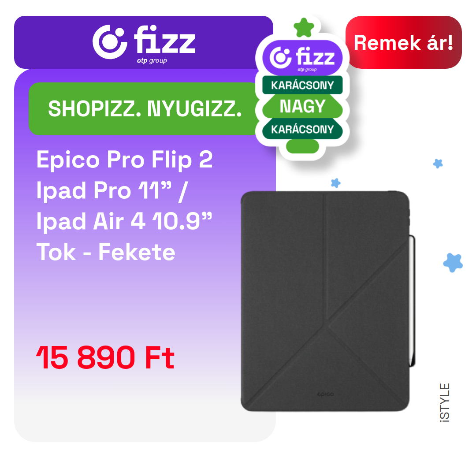Click the red Remek ár! badge

click(x=403, y=42)
